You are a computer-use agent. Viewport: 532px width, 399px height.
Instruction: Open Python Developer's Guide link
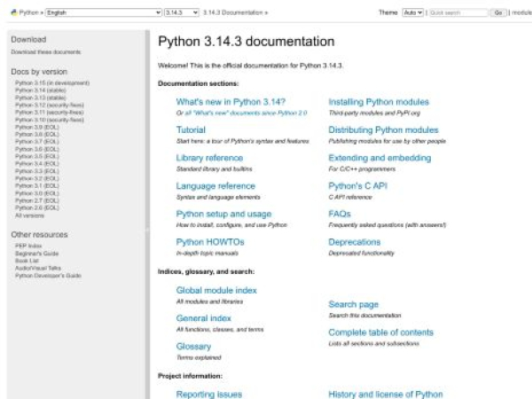click(x=48, y=276)
